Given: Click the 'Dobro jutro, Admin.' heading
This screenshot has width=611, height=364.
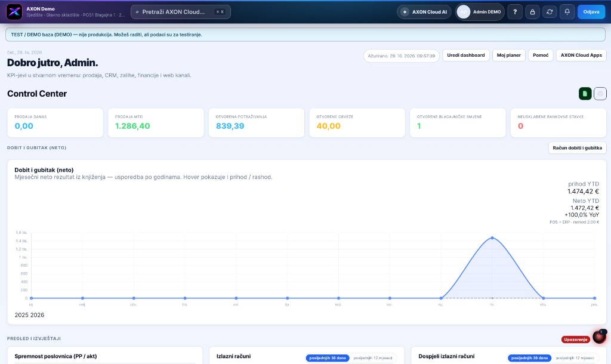Looking at the screenshot, I should point(53,63).
